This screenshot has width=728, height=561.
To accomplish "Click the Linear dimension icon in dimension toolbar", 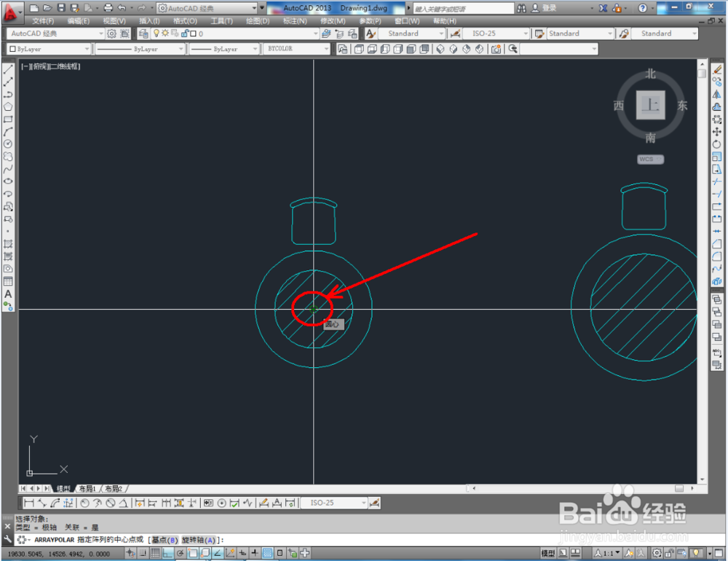I will pyautogui.click(x=29, y=503).
